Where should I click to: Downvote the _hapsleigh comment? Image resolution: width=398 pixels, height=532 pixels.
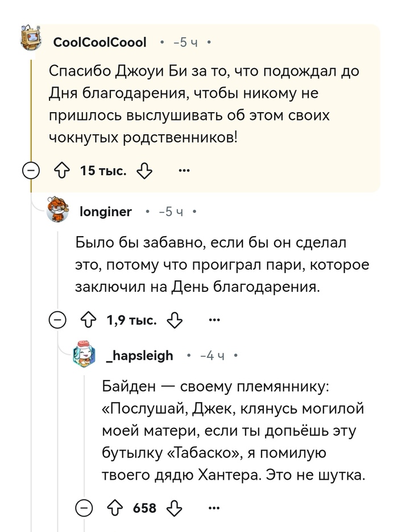pyautogui.click(x=175, y=508)
